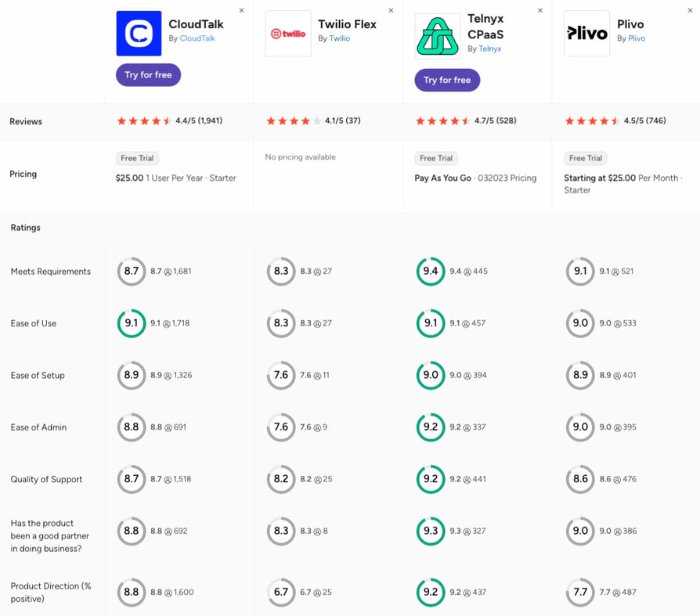Remove CloudTalk column with its X icon
Viewport: 700px width, 616px height.
point(241,10)
